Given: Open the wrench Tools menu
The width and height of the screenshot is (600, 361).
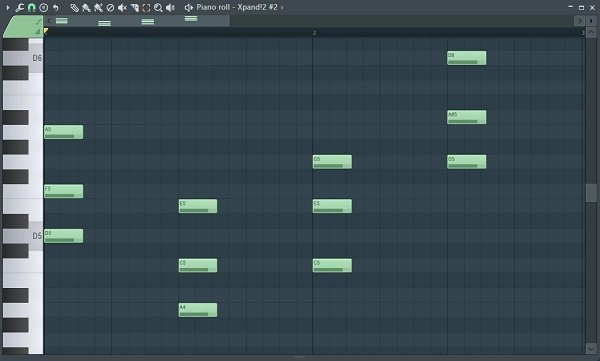Looking at the screenshot, I should pos(19,7).
